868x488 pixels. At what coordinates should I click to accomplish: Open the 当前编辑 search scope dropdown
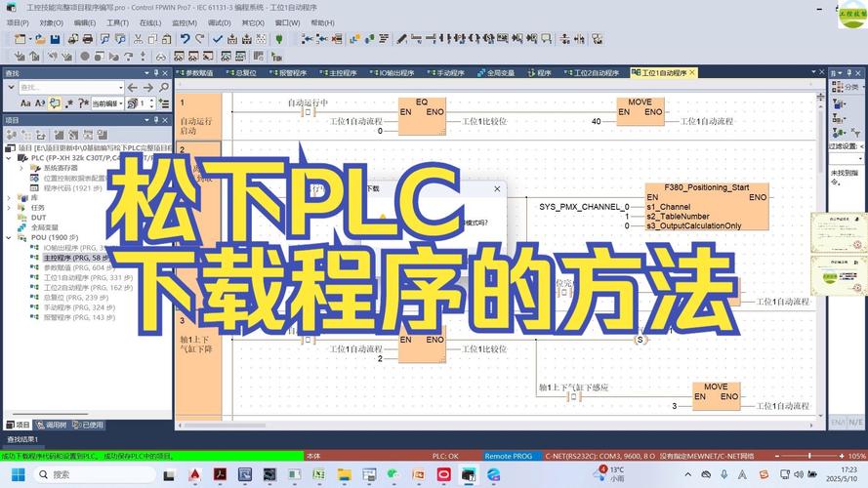tap(121, 103)
